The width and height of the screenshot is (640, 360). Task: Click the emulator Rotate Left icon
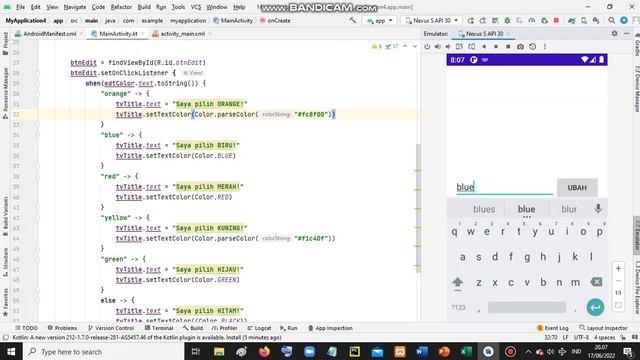coord(459,47)
